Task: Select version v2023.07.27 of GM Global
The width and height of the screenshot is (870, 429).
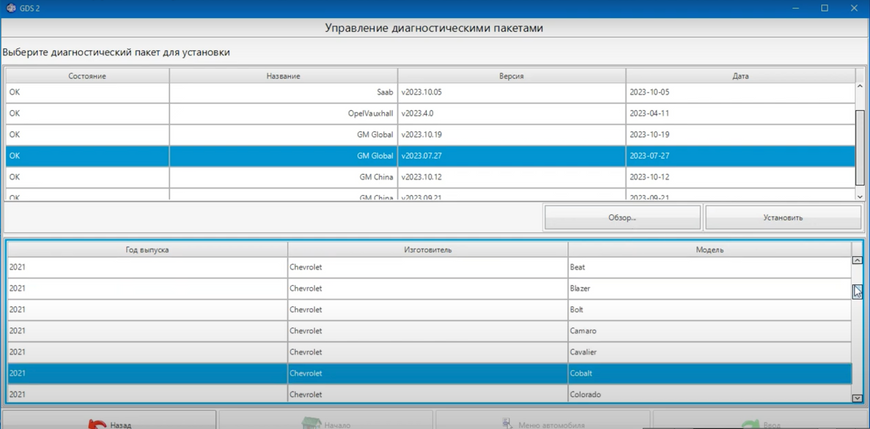Action: 511,156
